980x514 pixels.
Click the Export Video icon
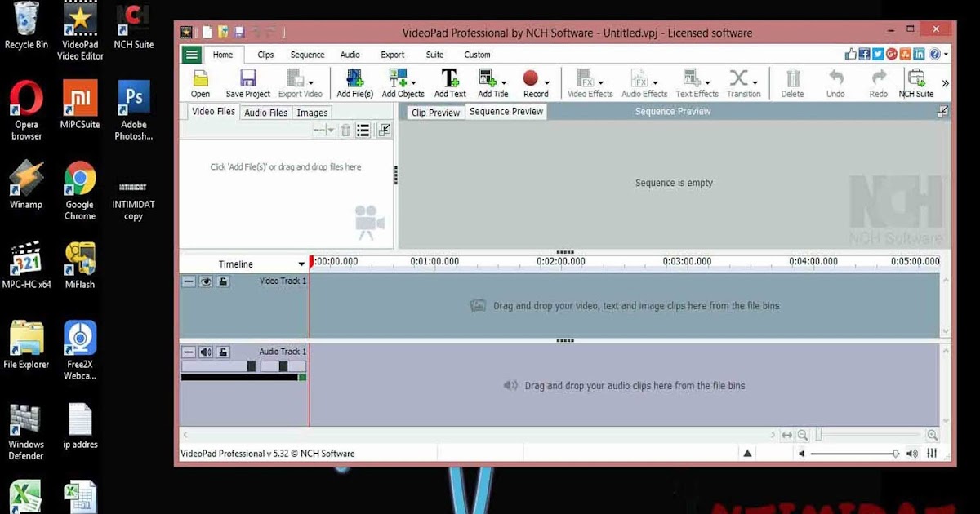coord(296,78)
